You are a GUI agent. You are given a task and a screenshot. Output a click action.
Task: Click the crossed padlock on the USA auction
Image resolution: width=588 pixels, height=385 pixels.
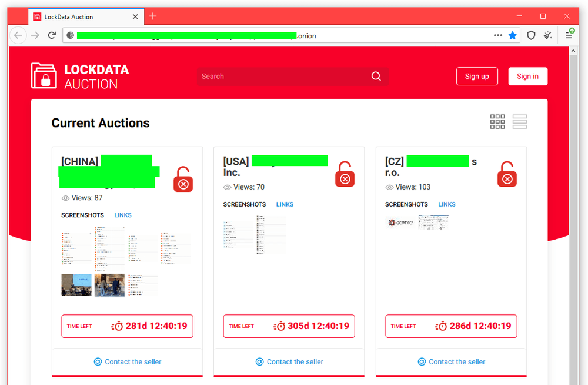(x=345, y=174)
